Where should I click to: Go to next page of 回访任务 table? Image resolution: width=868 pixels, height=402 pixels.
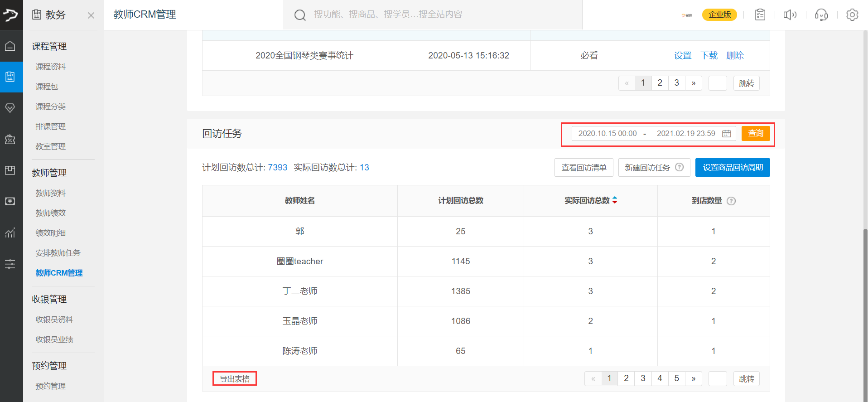pos(693,378)
